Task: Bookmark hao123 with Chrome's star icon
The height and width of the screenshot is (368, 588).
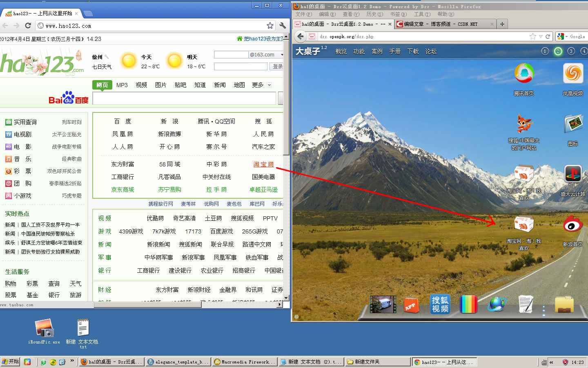Action: coord(270,26)
